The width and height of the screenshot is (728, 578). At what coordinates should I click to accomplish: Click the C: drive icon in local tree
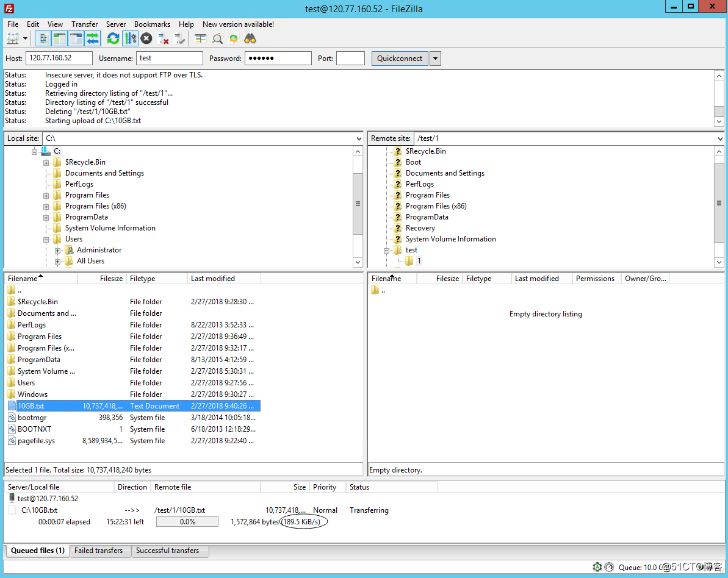[x=46, y=151]
